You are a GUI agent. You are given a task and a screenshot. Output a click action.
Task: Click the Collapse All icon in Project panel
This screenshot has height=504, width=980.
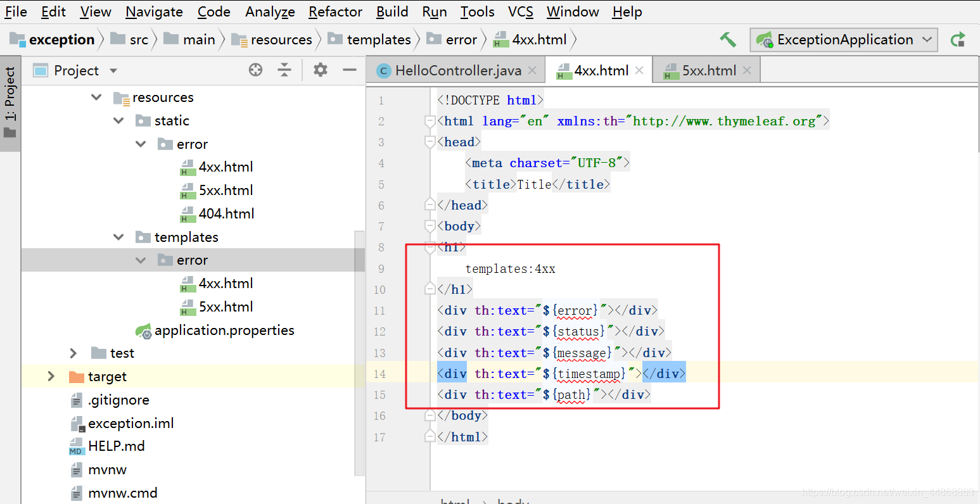(284, 70)
